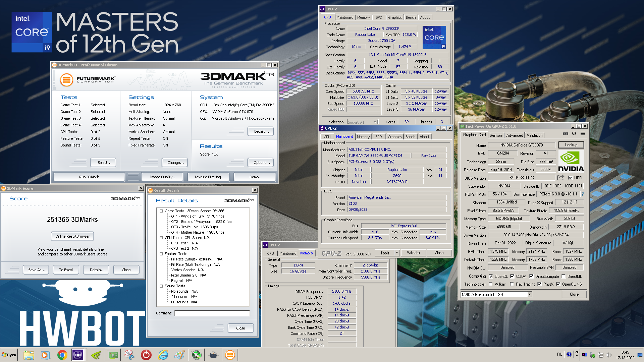Click the show desktop icon beside clock
Screen dimensions: 644x362
640,355
